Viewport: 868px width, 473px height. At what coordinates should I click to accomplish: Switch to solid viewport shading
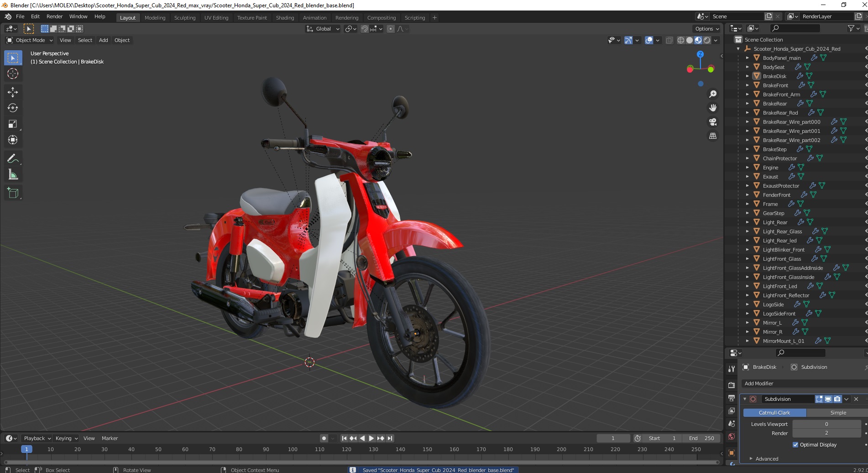(690, 40)
